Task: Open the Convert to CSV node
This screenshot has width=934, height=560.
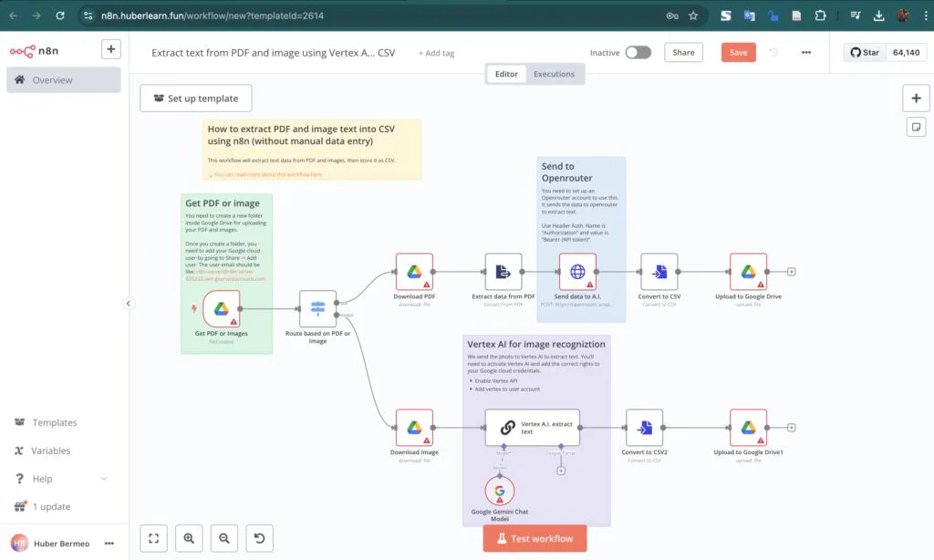Action: (659, 272)
